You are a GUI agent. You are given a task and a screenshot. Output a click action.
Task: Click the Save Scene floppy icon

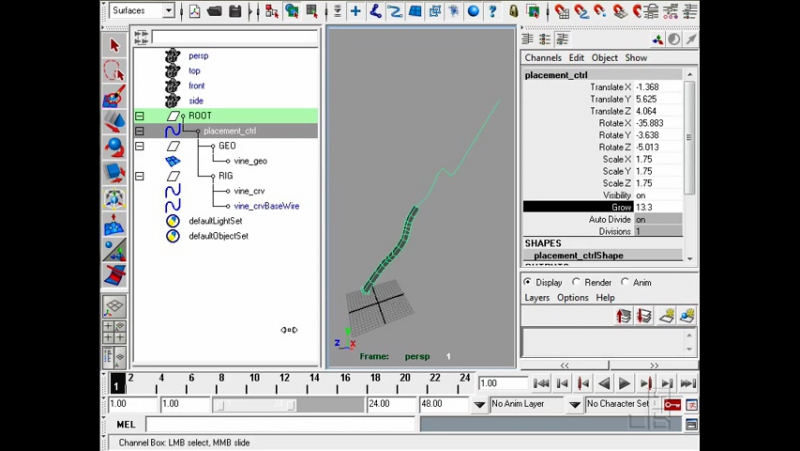point(235,11)
